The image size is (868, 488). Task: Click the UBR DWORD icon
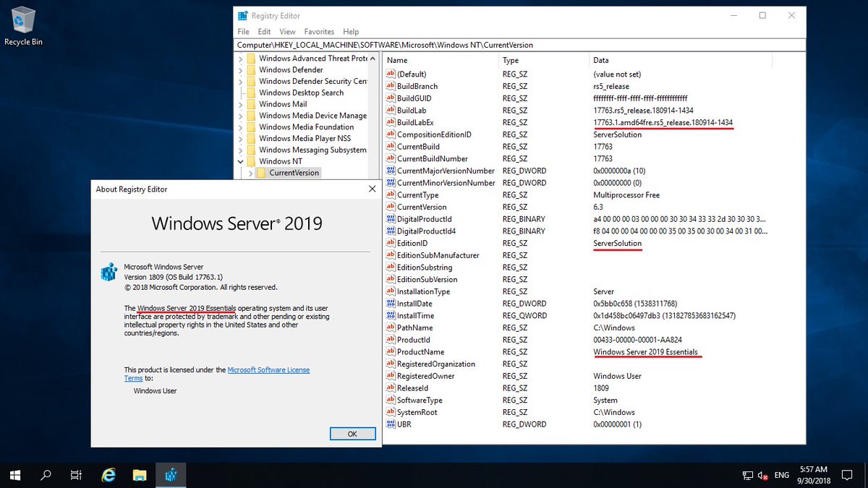[391, 424]
